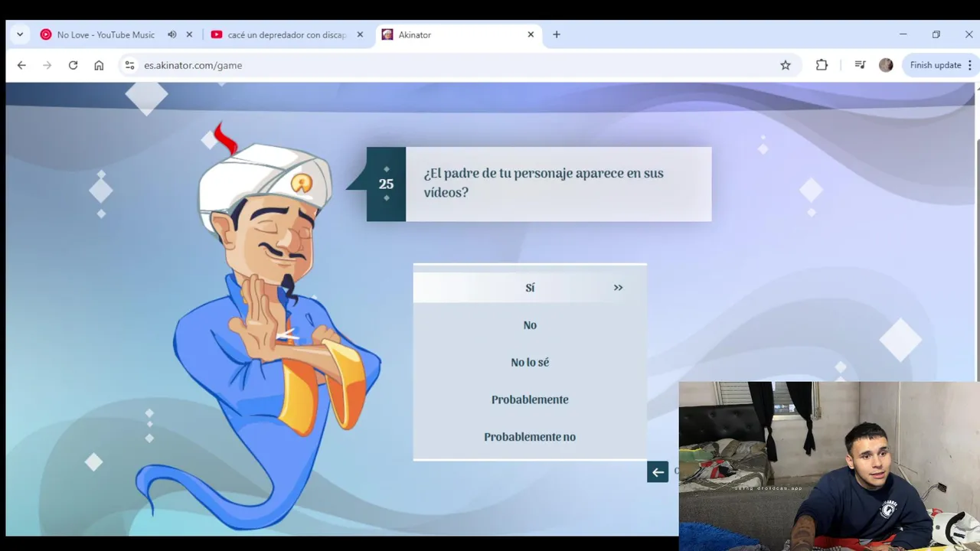The image size is (980, 551).
Task: Navigate back in browser history
Action: [x=21, y=65]
